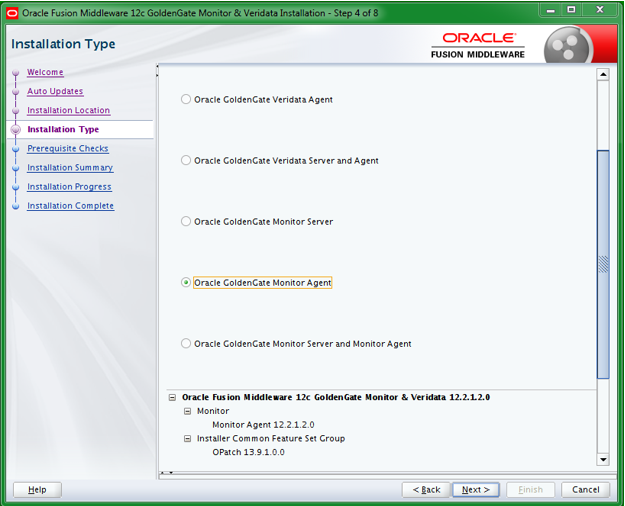Click Monitor Agent 12.2.1.2.0 tree entry
Image resolution: width=625 pixels, height=506 pixels.
263,425
